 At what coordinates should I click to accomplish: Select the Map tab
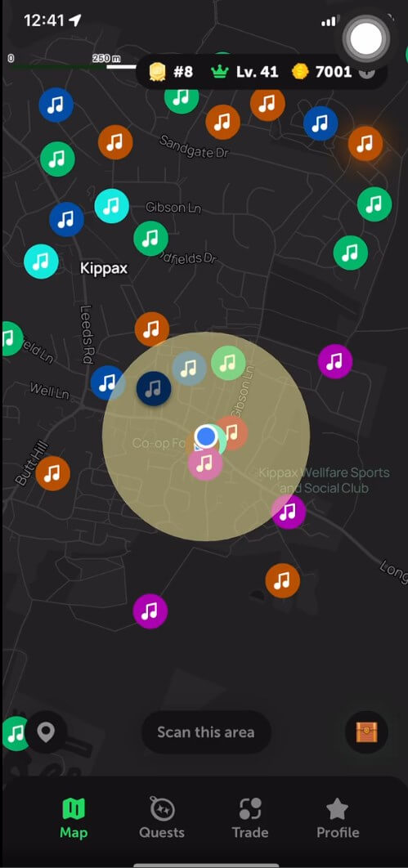point(73,818)
